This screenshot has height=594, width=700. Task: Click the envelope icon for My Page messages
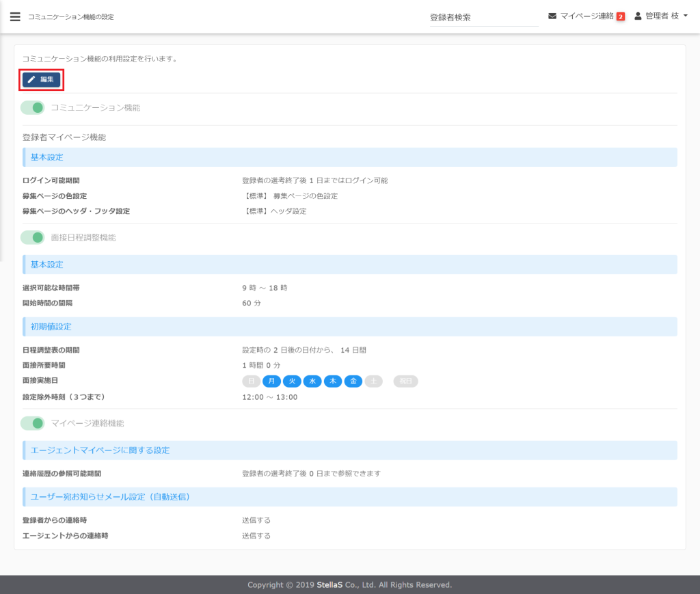point(552,16)
